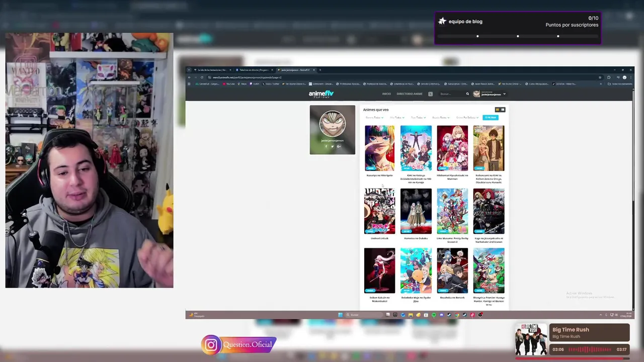The height and width of the screenshot is (362, 644).
Task: Switch to grid view layout icon
Action: tap(498, 110)
